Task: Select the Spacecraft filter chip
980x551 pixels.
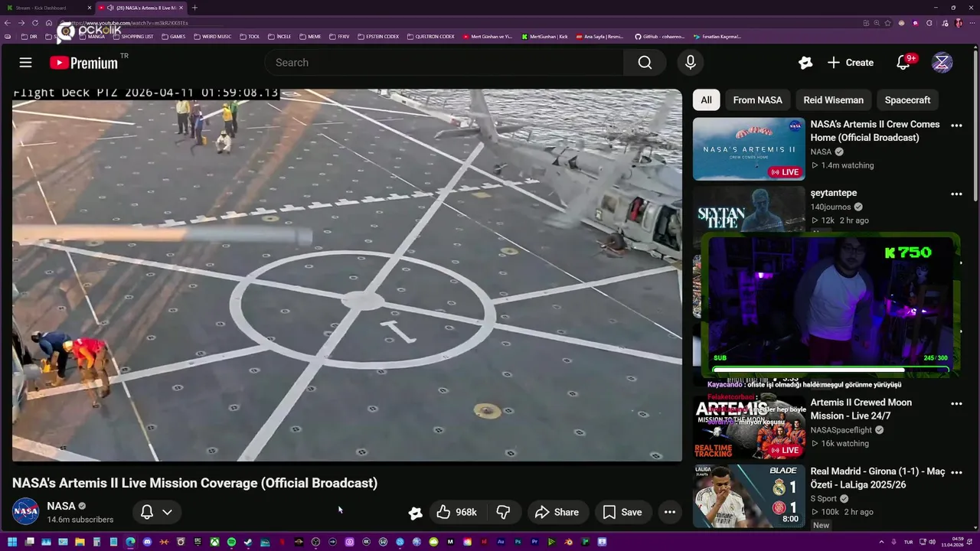Action: 907,100
